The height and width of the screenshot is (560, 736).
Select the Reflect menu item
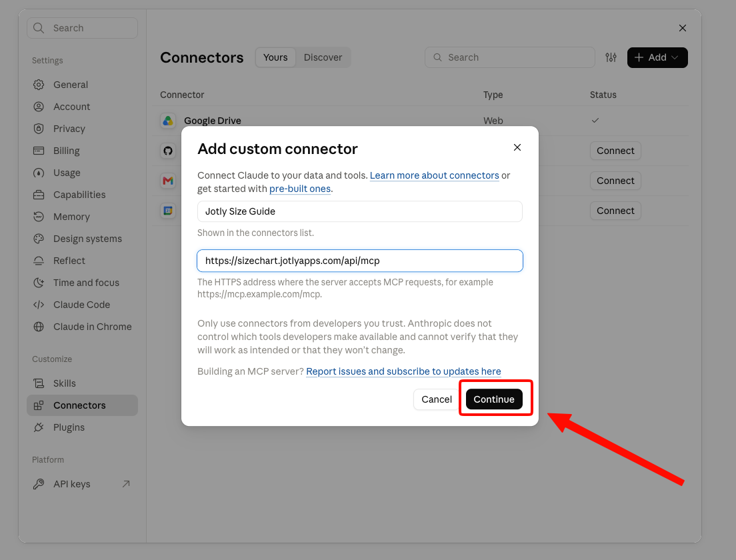[82, 261]
